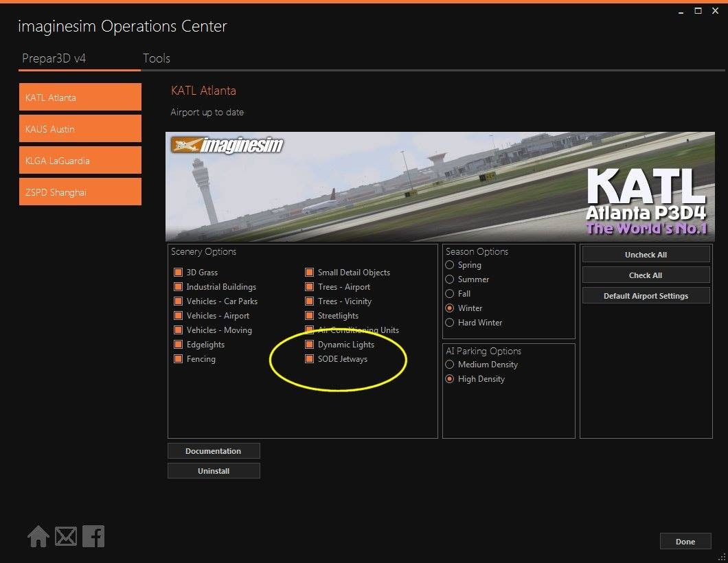
Task: Toggle Vehicles - Car Parks checkbox
Action: [x=179, y=301]
